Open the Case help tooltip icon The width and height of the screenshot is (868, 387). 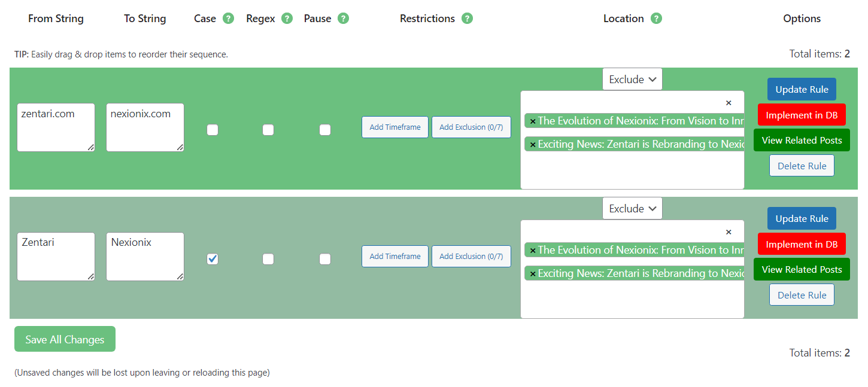point(228,19)
